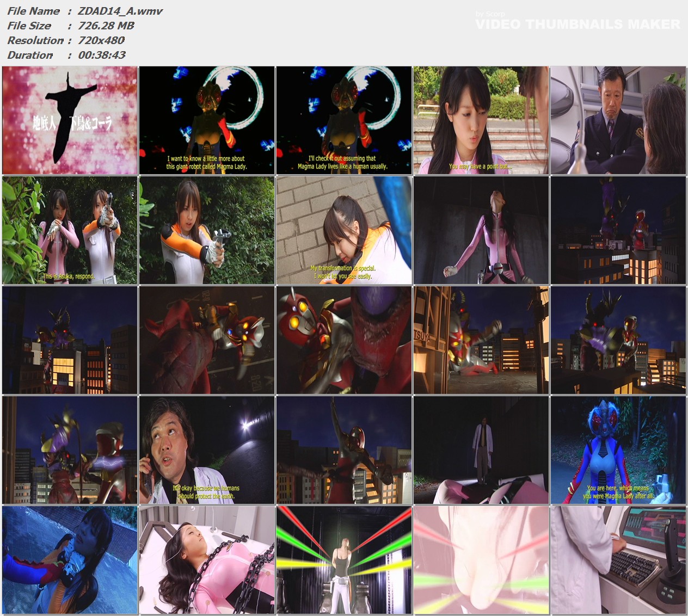Select thumbnail subtitled 'It's okay because we humans'

click(x=207, y=450)
